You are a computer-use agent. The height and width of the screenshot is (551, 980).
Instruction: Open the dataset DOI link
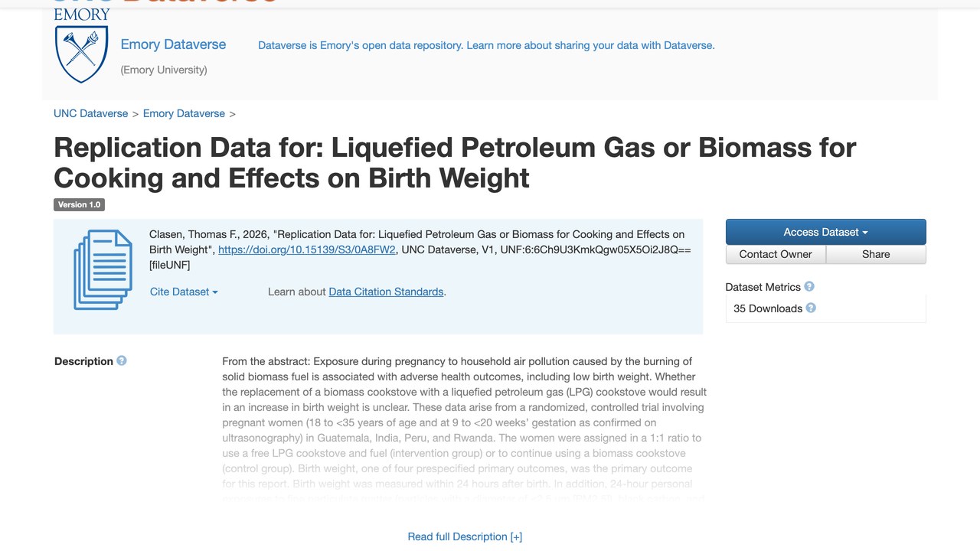tap(307, 249)
